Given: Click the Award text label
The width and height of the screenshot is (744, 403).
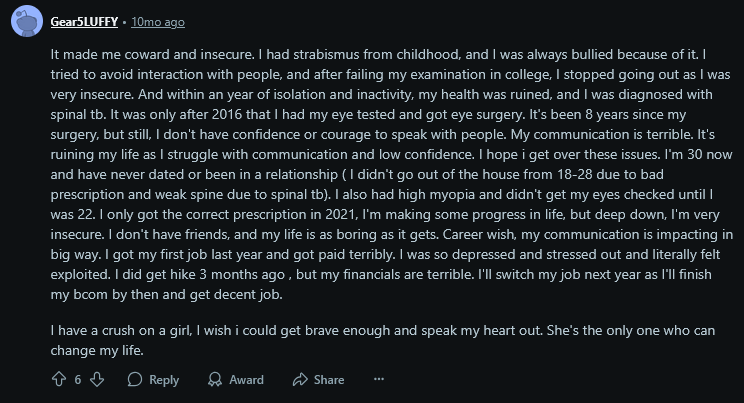Looking at the screenshot, I should pos(246,380).
